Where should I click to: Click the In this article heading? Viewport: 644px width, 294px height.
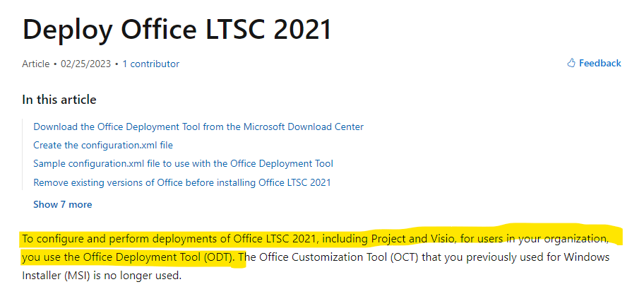tap(59, 100)
